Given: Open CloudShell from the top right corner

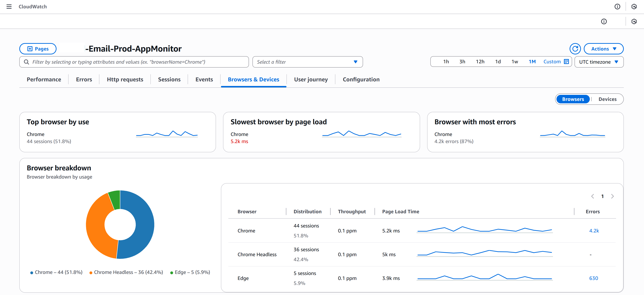Looking at the screenshot, I should point(634,7).
